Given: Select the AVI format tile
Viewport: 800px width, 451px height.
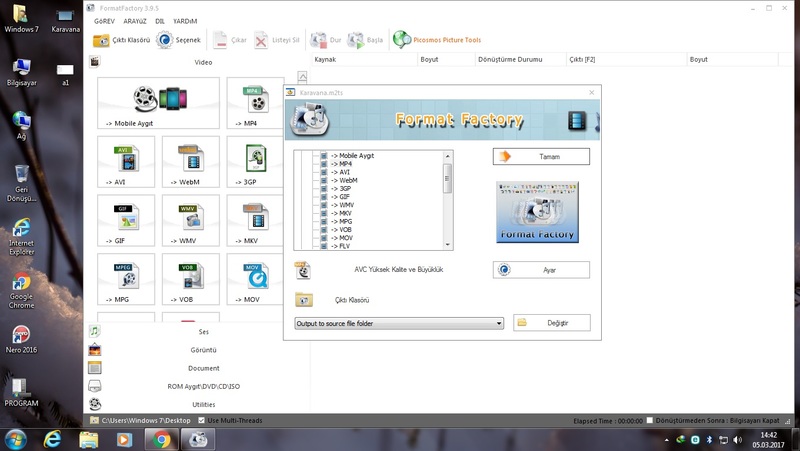Looking at the screenshot, I should pyautogui.click(x=126, y=162).
